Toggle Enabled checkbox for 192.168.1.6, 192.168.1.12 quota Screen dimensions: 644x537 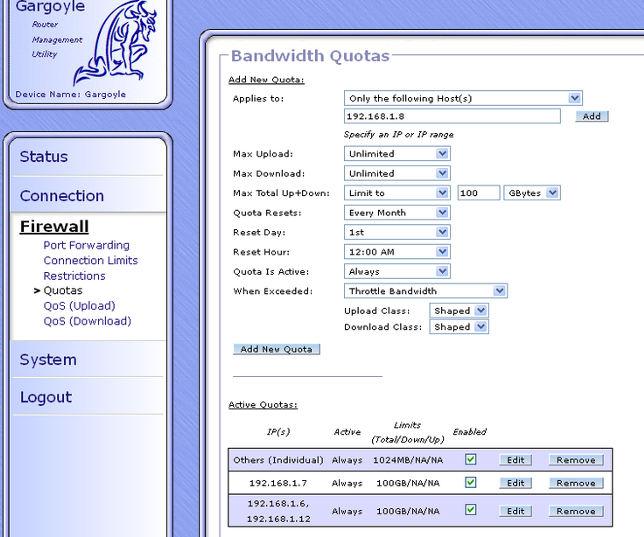(x=471, y=510)
